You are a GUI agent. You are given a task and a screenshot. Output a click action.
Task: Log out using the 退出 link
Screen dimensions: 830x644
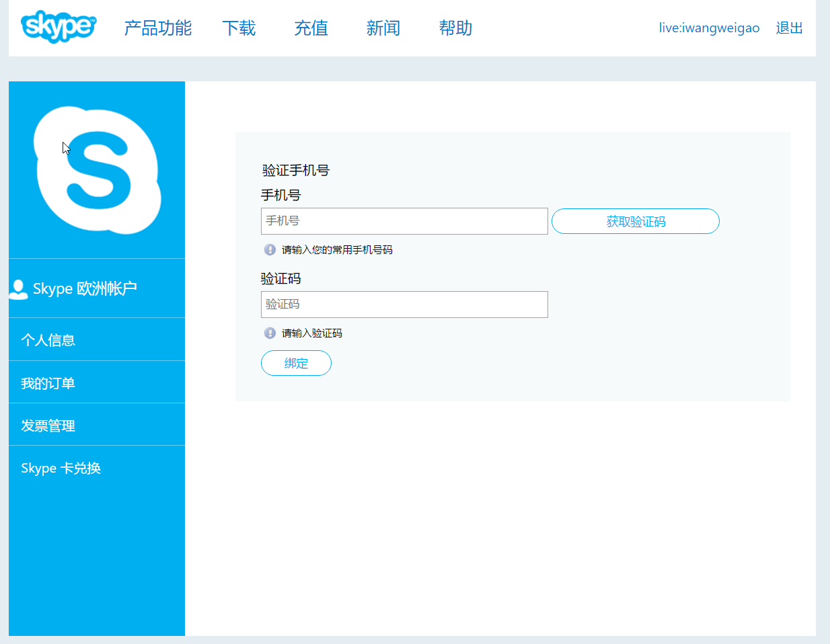coord(789,28)
